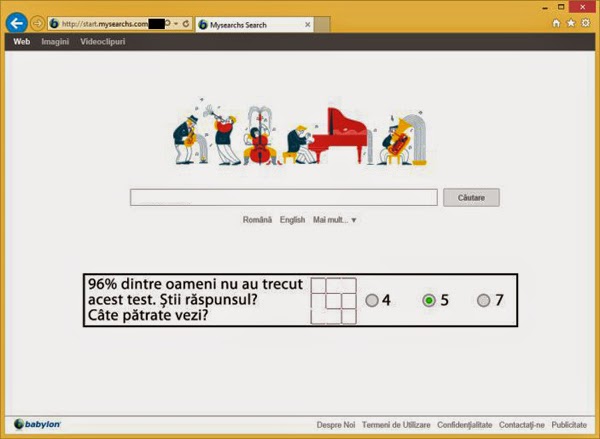The image size is (600, 439).
Task: Maximize the browser window
Action: (x=561, y=7)
